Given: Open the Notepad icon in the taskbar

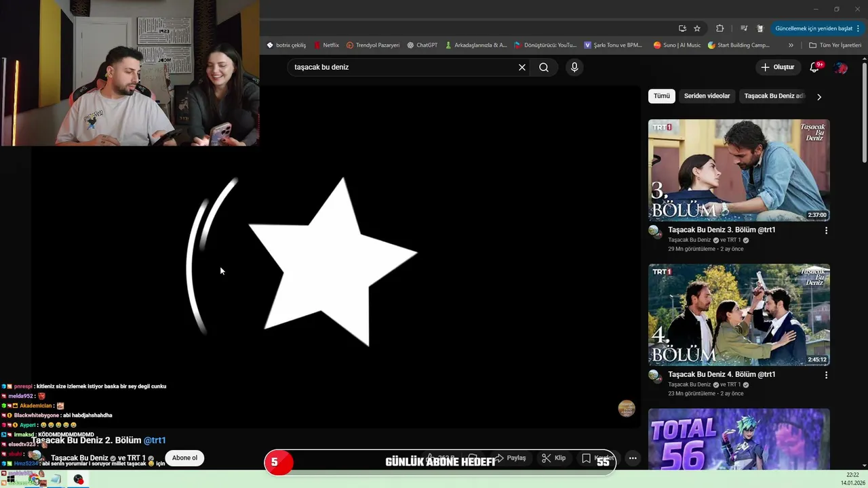Looking at the screenshot, I should 56,479.
